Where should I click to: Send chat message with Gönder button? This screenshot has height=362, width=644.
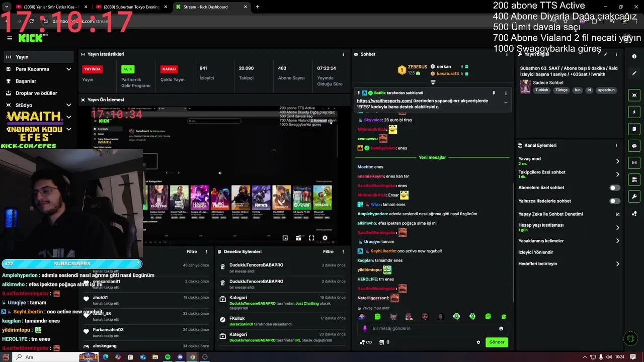click(497, 342)
